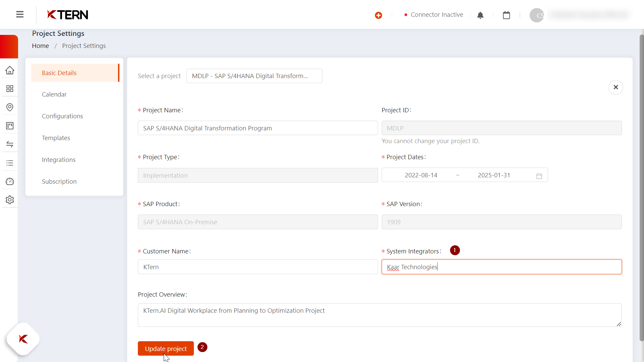Open the settings gear sidebar icon
Screen dimensions: 644x362
click(x=10, y=200)
